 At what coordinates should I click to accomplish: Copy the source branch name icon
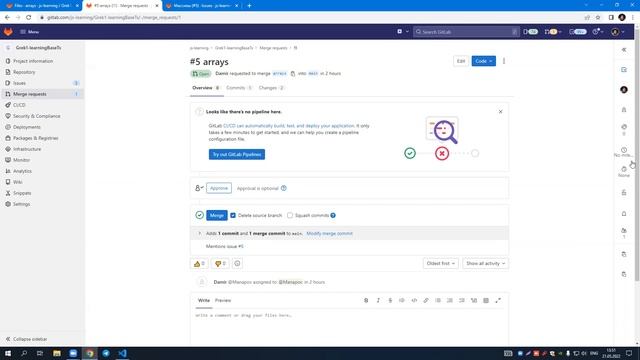pos(293,74)
